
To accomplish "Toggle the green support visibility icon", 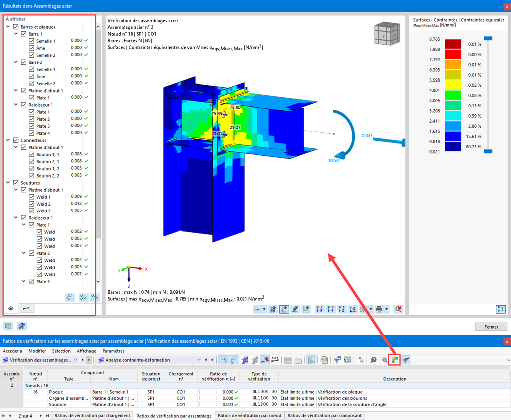I will tap(295, 309).
